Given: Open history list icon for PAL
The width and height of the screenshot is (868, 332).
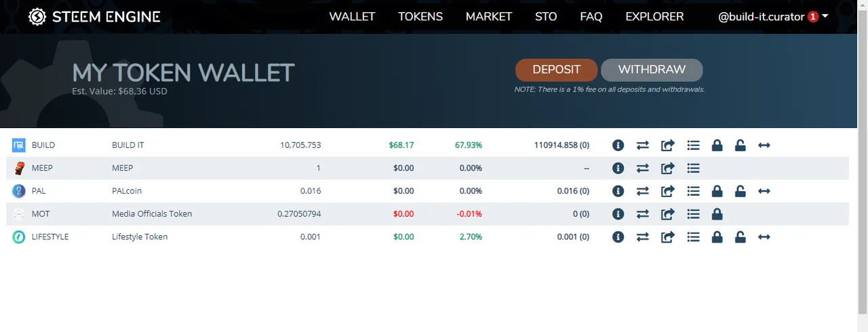Looking at the screenshot, I should tap(693, 191).
